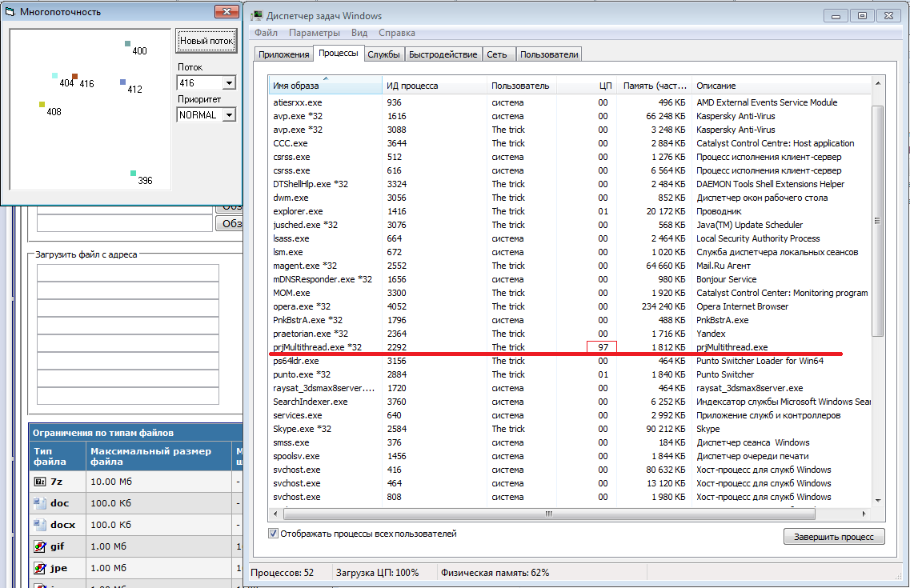This screenshot has height=588, width=910.
Task: Switch to the Быстродействие tab
Action: pyautogui.click(x=443, y=54)
